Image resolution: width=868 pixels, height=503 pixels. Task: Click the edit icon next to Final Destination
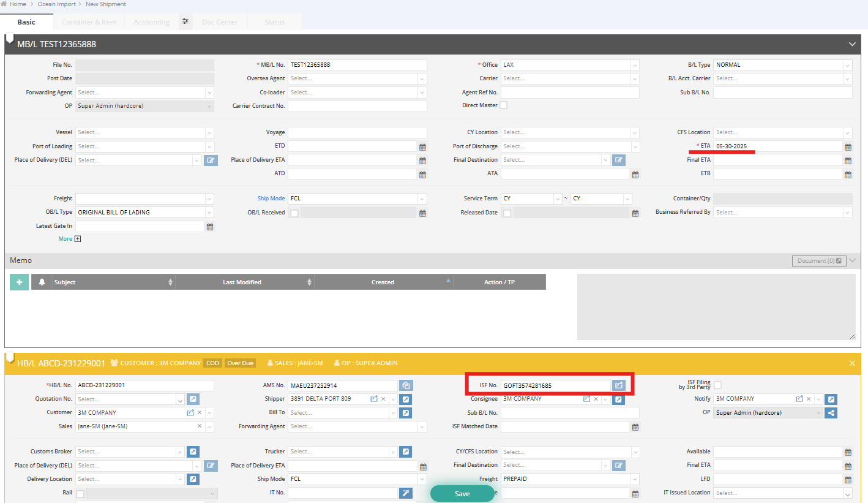(x=619, y=160)
